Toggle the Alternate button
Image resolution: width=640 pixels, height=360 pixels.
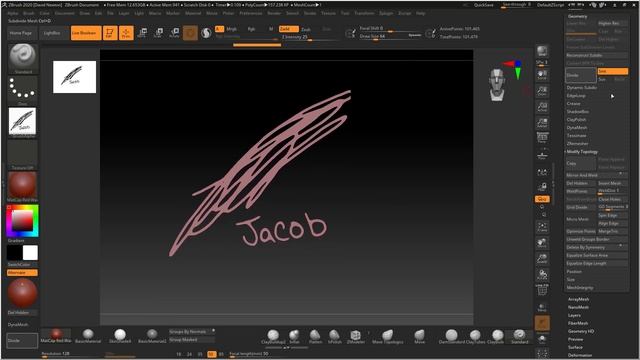pyautogui.click(x=22, y=272)
